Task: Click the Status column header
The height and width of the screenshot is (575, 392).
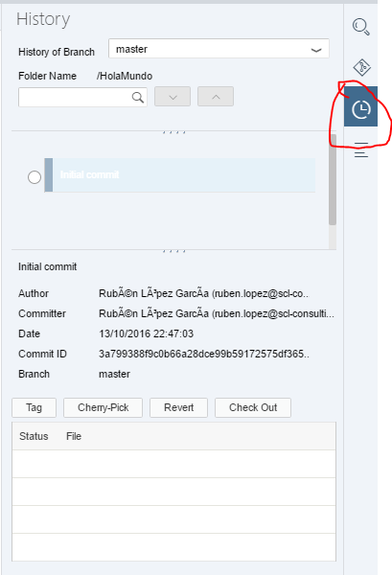Action: click(34, 436)
